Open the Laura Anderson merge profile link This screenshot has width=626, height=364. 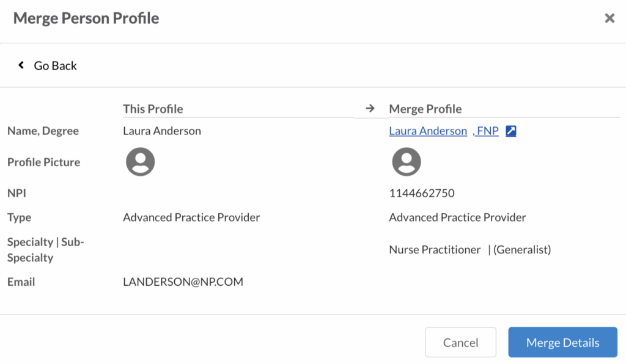pyautogui.click(x=428, y=131)
